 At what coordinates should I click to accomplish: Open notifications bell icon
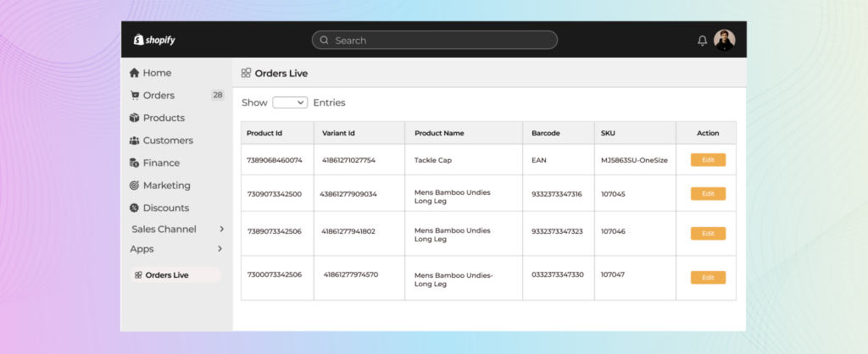point(702,41)
